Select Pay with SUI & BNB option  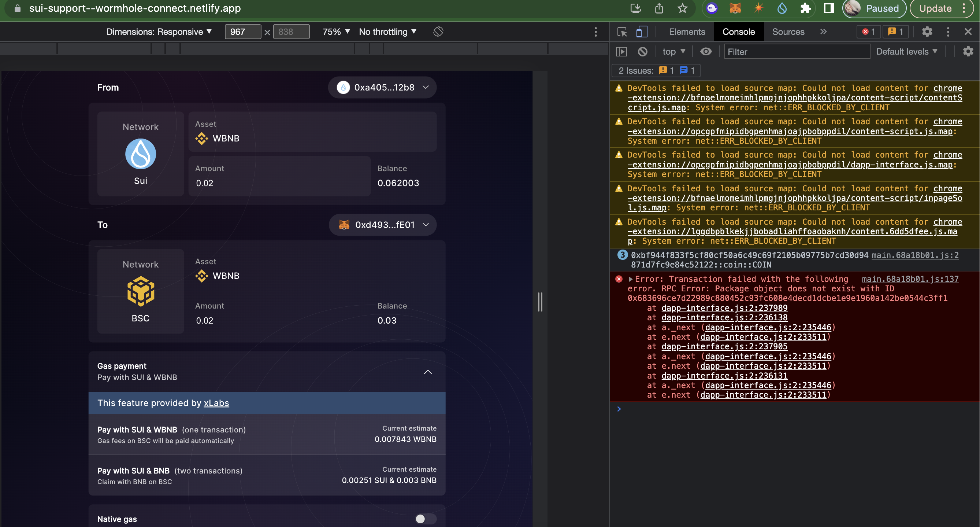[267, 475]
